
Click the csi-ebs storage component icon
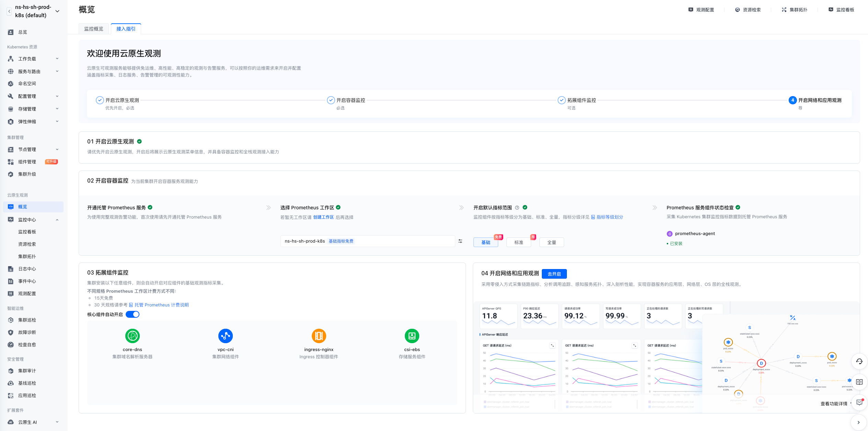412,336
